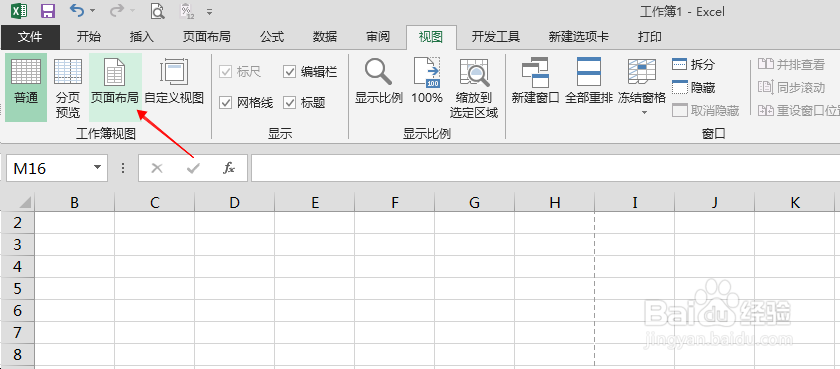Select row 5 header
The image size is (840, 369).
17,289
